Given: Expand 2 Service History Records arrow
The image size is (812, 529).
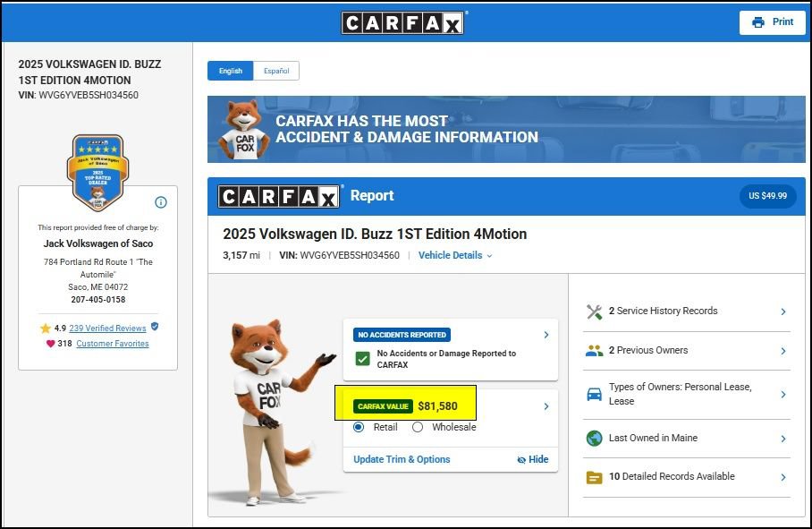Looking at the screenshot, I should [783, 311].
